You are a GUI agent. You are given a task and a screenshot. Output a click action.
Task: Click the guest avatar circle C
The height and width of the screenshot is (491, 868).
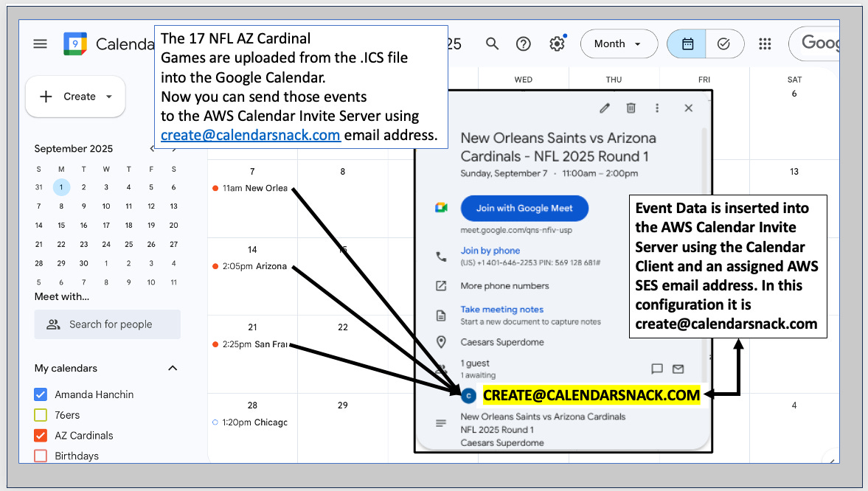click(x=469, y=396)
